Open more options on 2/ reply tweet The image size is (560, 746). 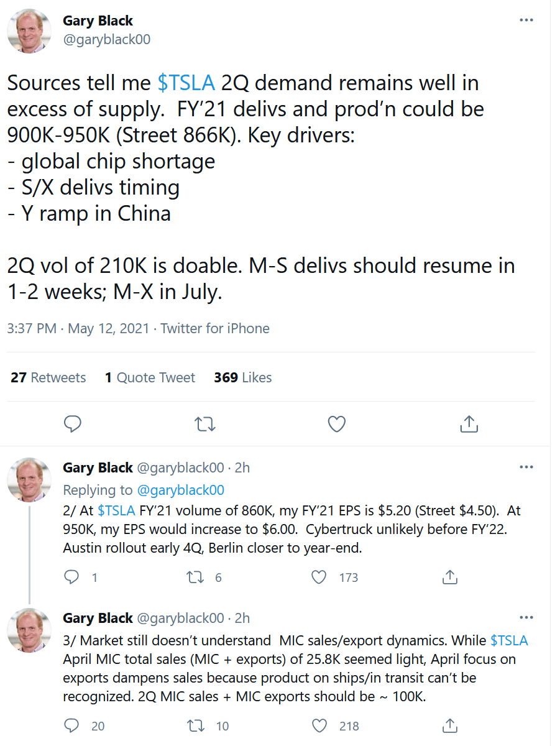[526, 467]
